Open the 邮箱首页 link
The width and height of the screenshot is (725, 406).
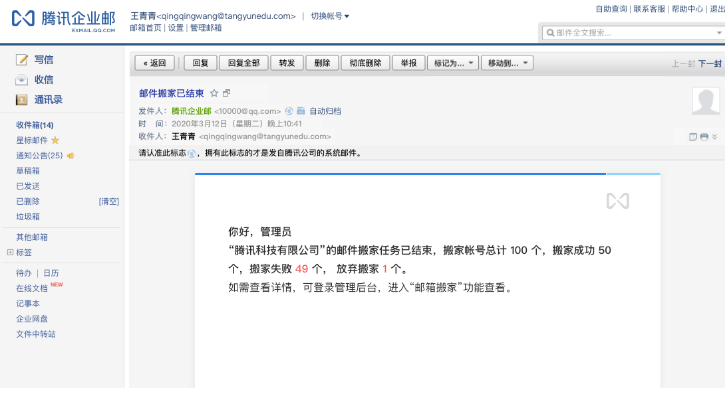pos(145,28)
